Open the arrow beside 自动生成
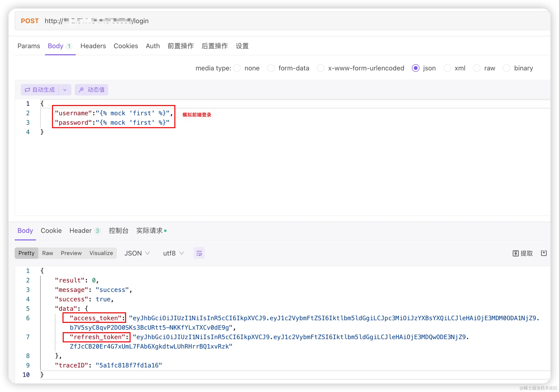This screenshot has height=392, width=559. [65, 90]
